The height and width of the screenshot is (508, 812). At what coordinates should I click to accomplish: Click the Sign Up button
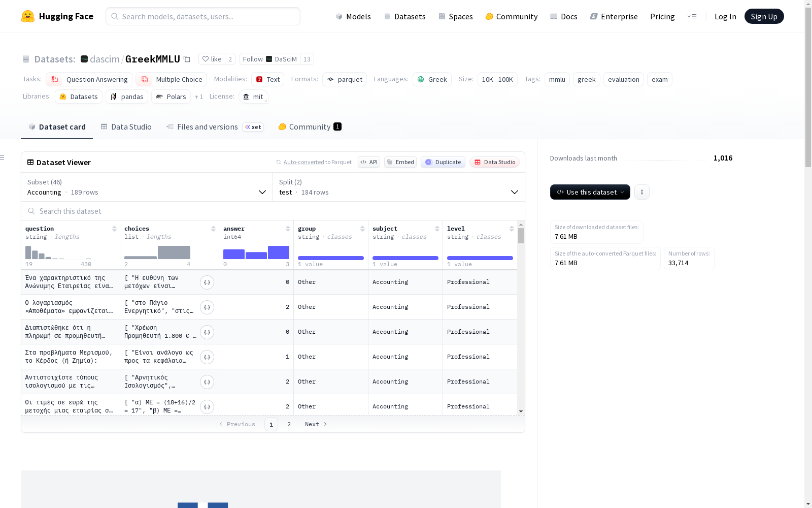tap(764, 16)
